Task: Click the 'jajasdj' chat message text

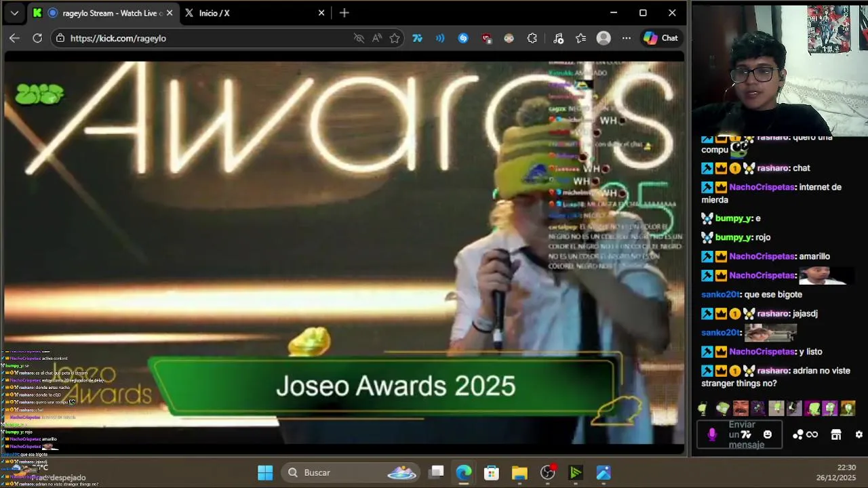Action: 804,314
